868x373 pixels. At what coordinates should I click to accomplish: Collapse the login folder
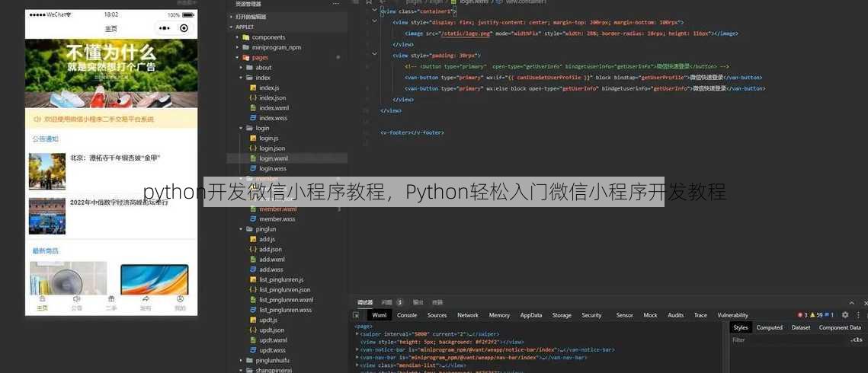click(x=242, y=128)
